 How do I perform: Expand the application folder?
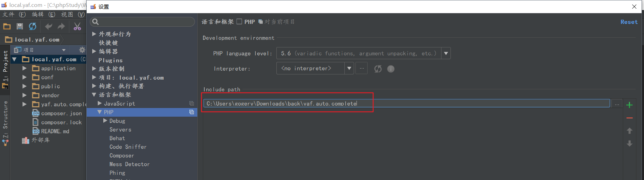coord(25,68)
